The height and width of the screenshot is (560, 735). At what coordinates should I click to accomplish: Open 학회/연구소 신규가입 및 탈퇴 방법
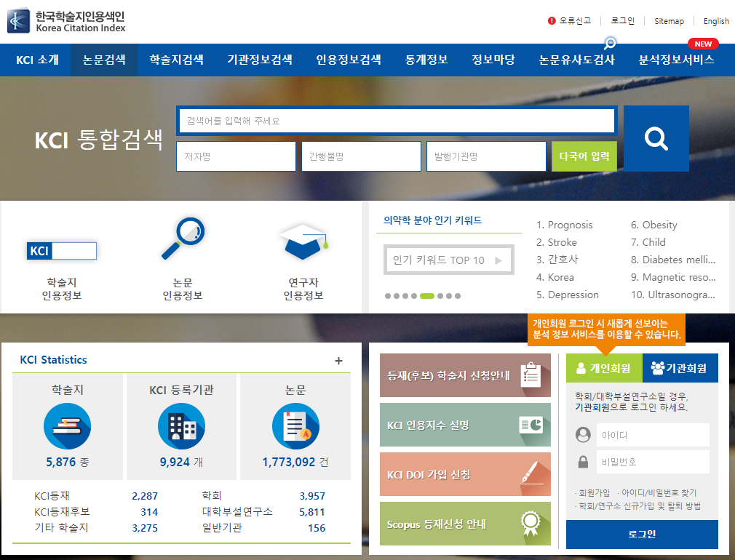pos(640,506)
